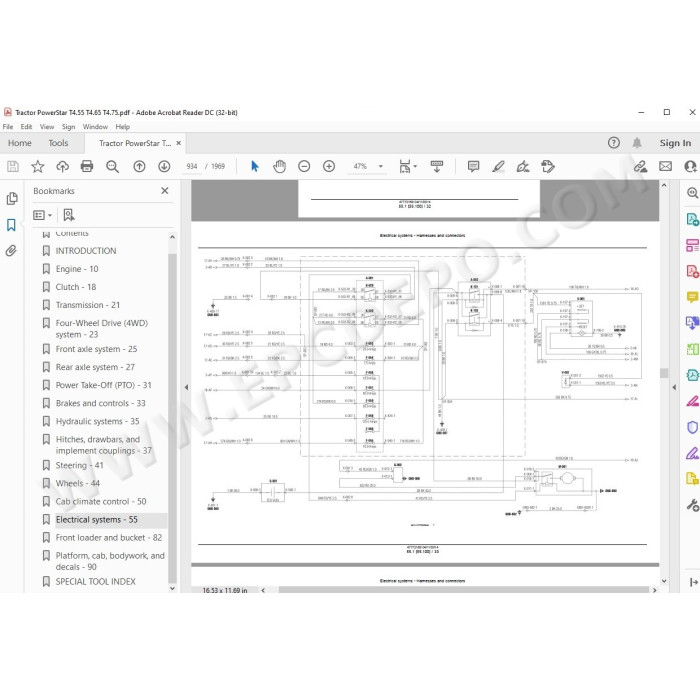Open the View menu

47,127
